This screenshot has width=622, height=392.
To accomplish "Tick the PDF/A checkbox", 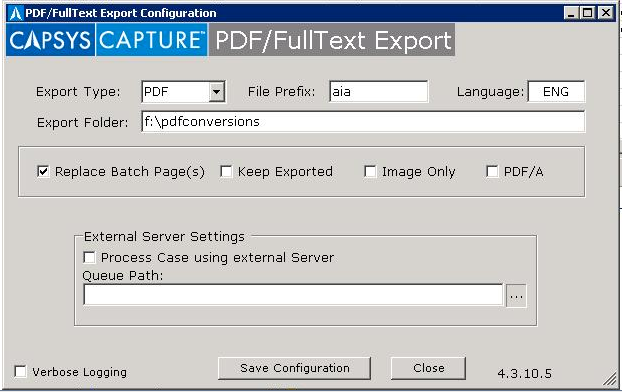I will point(492,171).
